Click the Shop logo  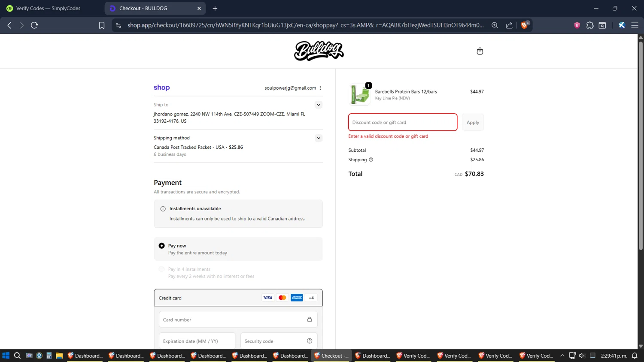pyautogui.click(x=162, y=87)
